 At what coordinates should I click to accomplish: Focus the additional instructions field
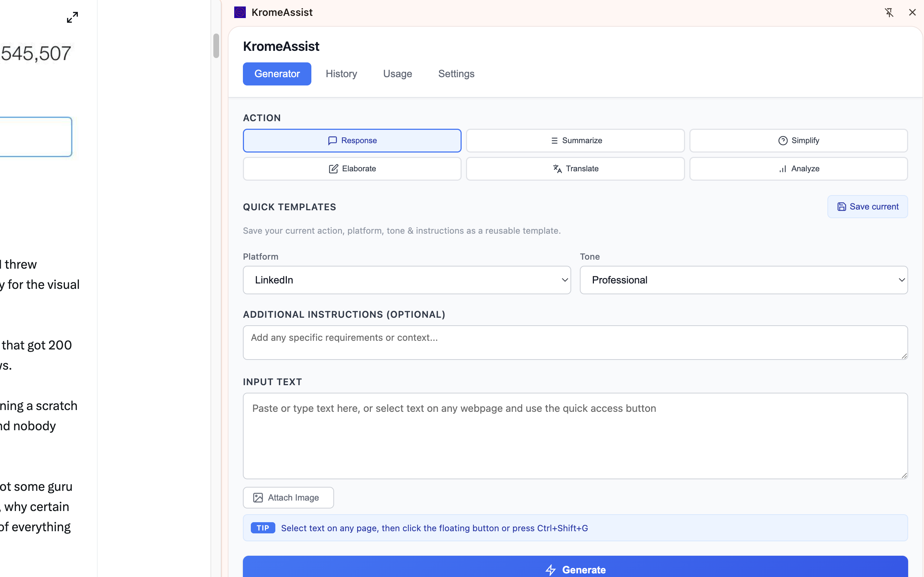pyautogui.click(x=575, y=342)
